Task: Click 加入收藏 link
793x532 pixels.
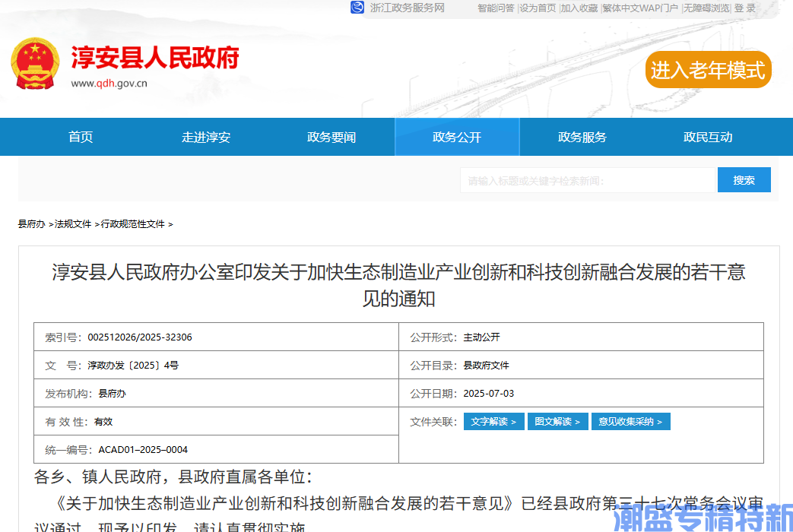Action: (579, 8)
